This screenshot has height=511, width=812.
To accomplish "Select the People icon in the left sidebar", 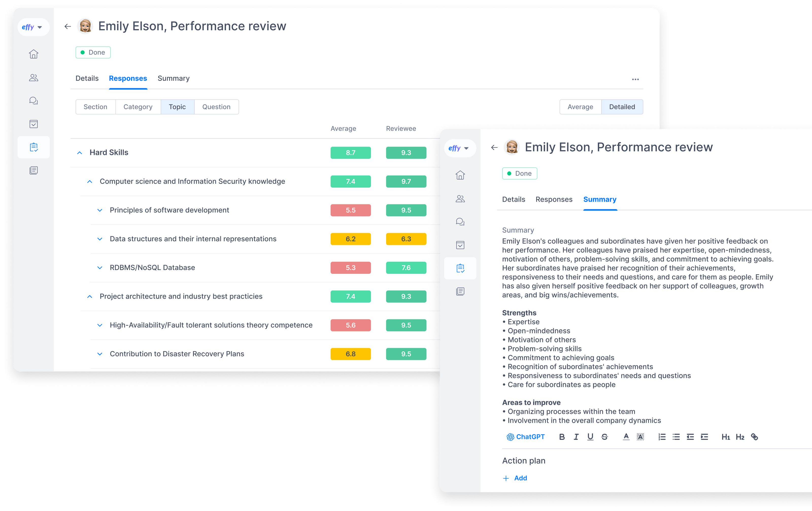I will 34,78.
